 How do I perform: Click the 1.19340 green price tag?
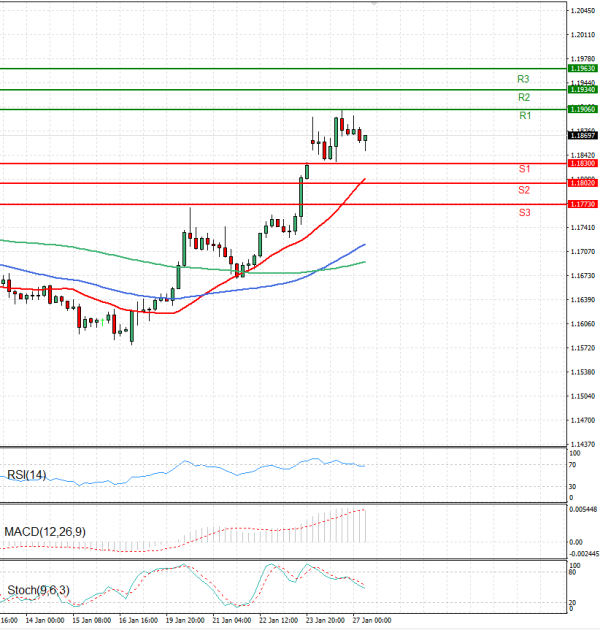[x=582, y=89]
